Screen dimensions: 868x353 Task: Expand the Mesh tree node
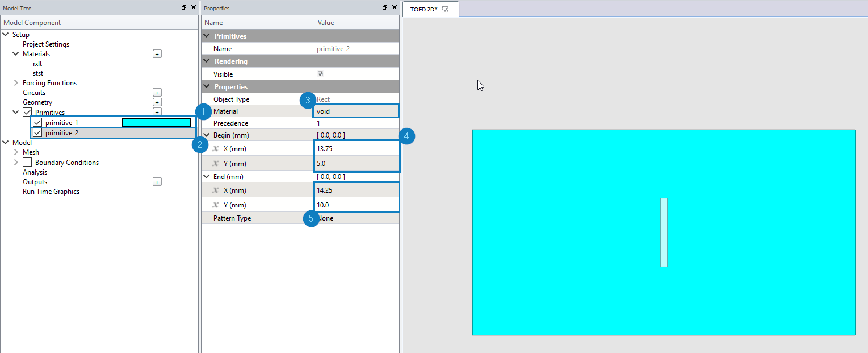[x=16, y=152]
